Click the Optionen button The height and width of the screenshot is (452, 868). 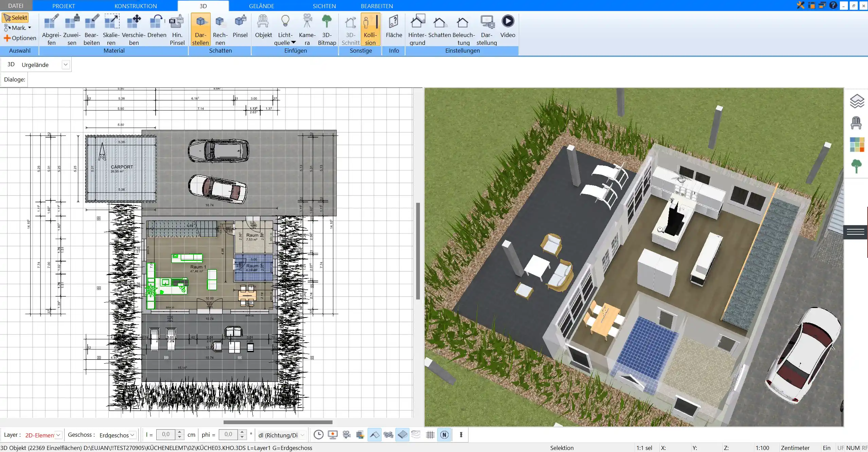click(x=20, y=38)
